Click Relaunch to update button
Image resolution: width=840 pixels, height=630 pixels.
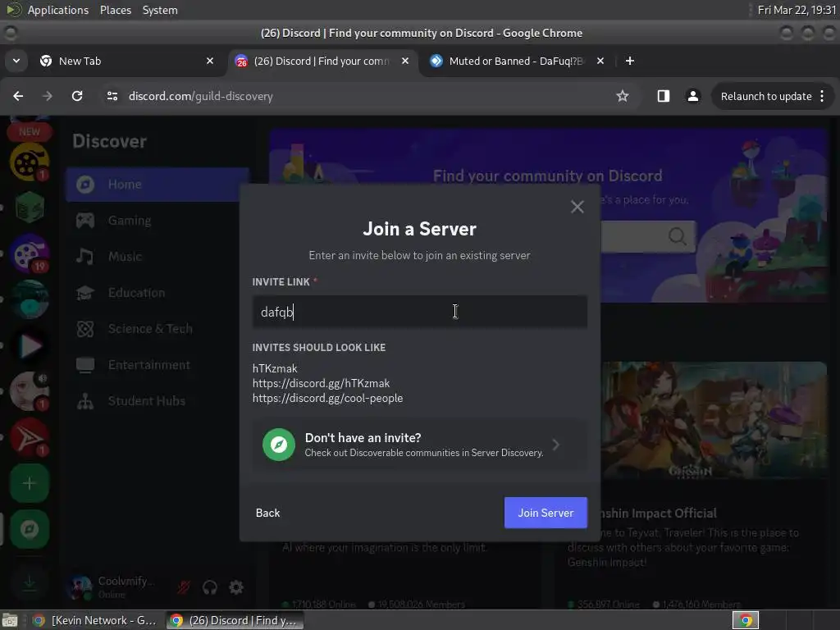tap(765, 97)
